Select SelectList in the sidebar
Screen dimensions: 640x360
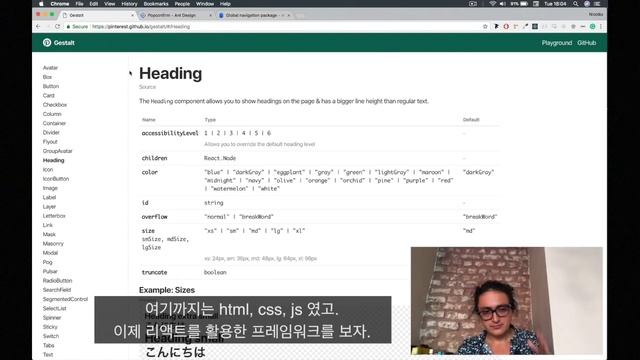coord(55,309)
